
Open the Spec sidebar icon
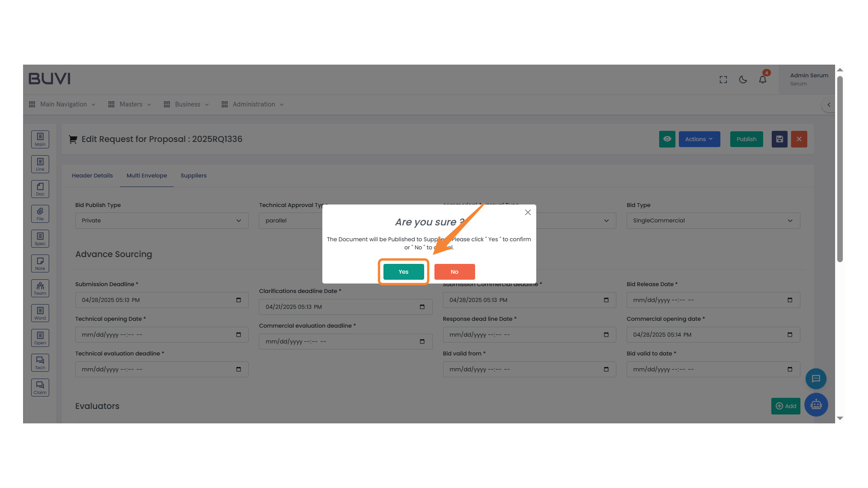coord(40,239)
